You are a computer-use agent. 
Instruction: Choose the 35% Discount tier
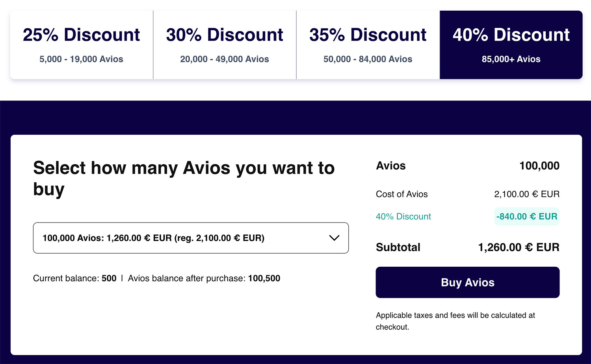(x=368, y=45)
